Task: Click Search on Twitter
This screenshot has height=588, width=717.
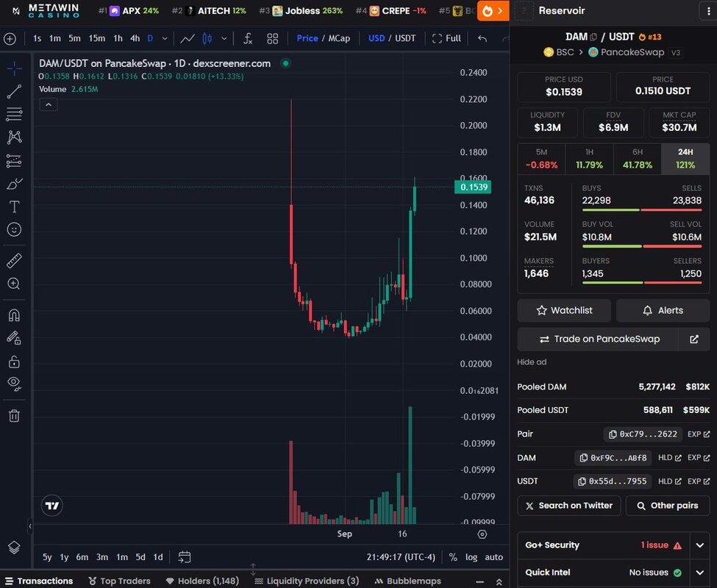Action: coord(569,506)
